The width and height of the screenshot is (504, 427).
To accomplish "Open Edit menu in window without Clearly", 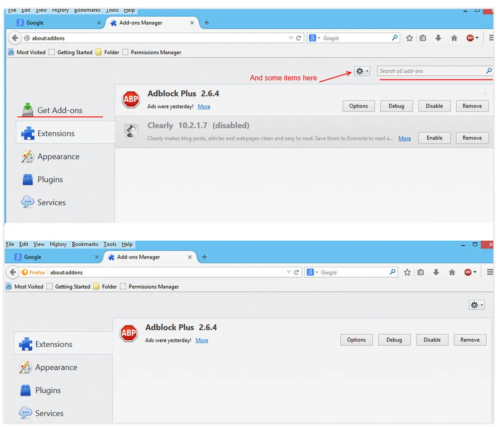I will tap(23, 244).
